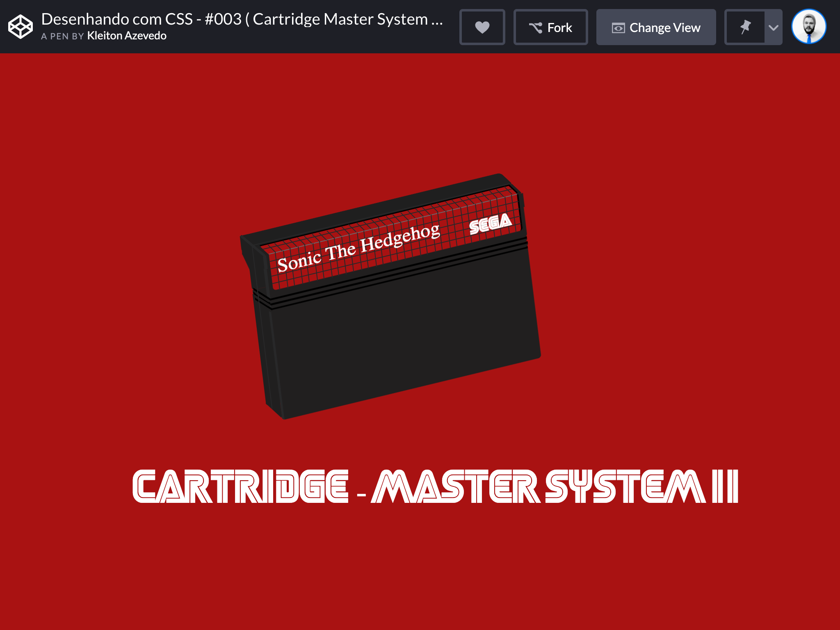Click the word CARTRIDGE in the heading
840x630 pixels.
coord(241,487)
